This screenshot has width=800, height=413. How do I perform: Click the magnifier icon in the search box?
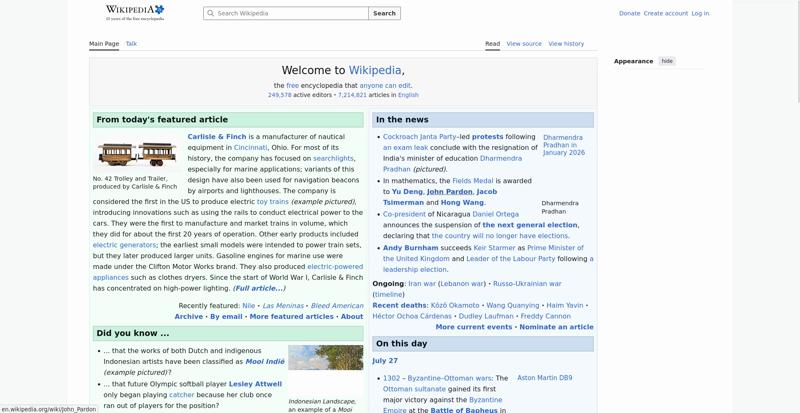tap(211, 13)
